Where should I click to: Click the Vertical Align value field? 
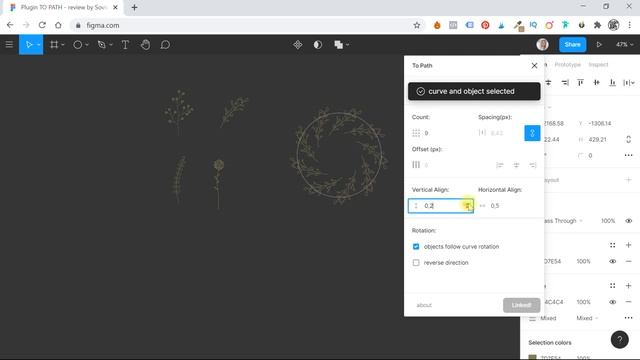tap(441, 206)
